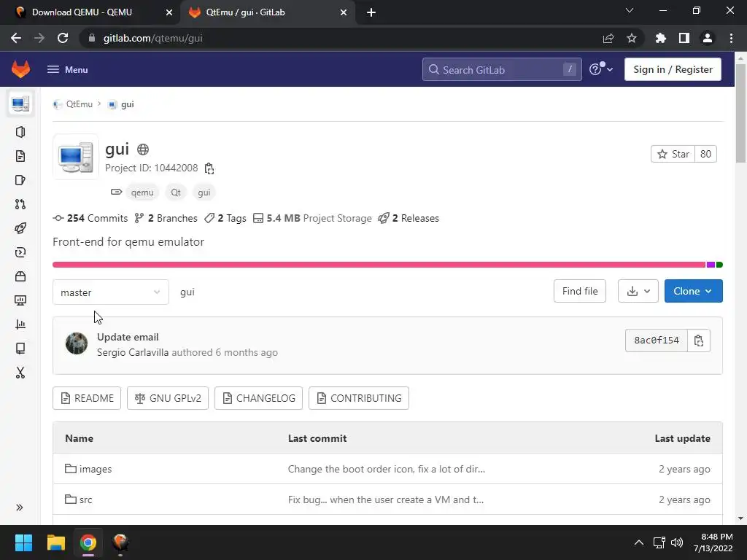Click the Find file button
The height and width of the screenshot is (560, 747).
coord(580,291)
